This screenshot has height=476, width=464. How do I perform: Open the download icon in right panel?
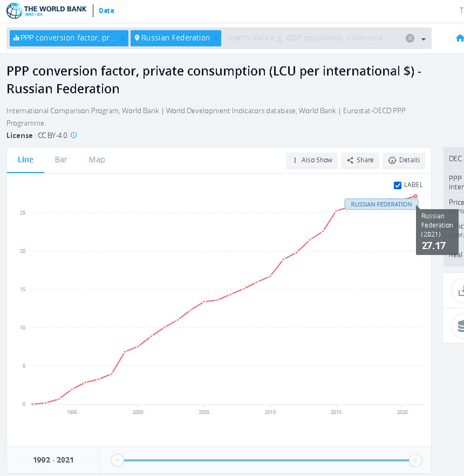(460, 291)
